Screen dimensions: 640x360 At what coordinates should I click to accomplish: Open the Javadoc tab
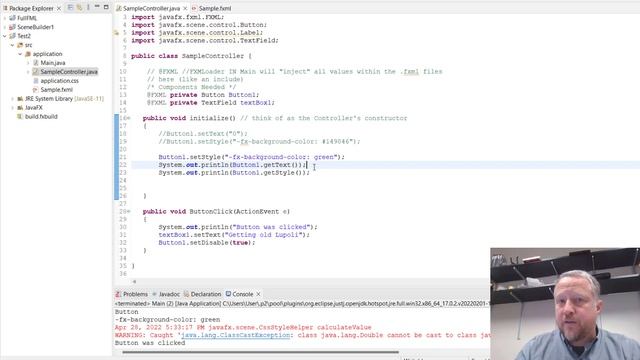[166, 294]
